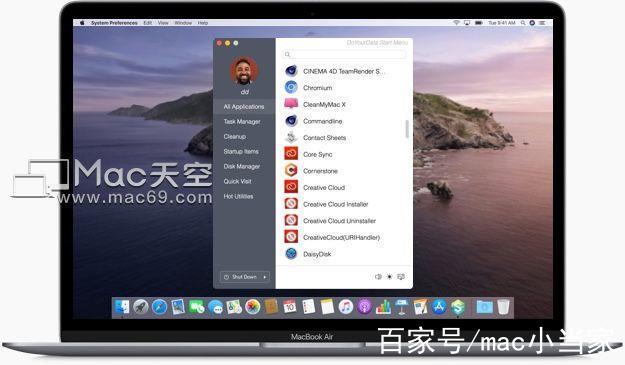Open CINEMA 4D TeamRender app icon
Viewport: 625px width, 365px height.
[x=291, y=71]
